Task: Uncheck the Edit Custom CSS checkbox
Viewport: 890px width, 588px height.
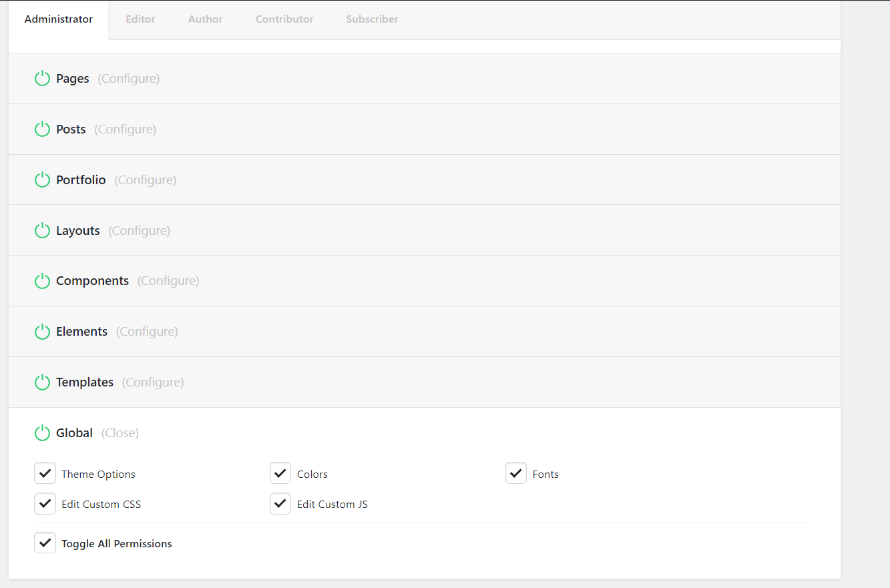Action: [x=45, y=503]
